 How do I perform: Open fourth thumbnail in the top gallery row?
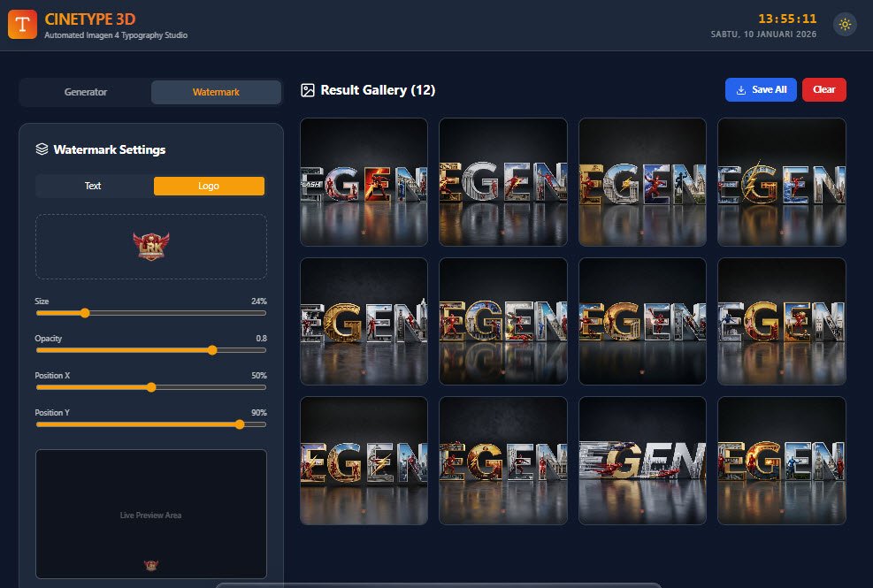pyautogui.click(x=782, y=182)
